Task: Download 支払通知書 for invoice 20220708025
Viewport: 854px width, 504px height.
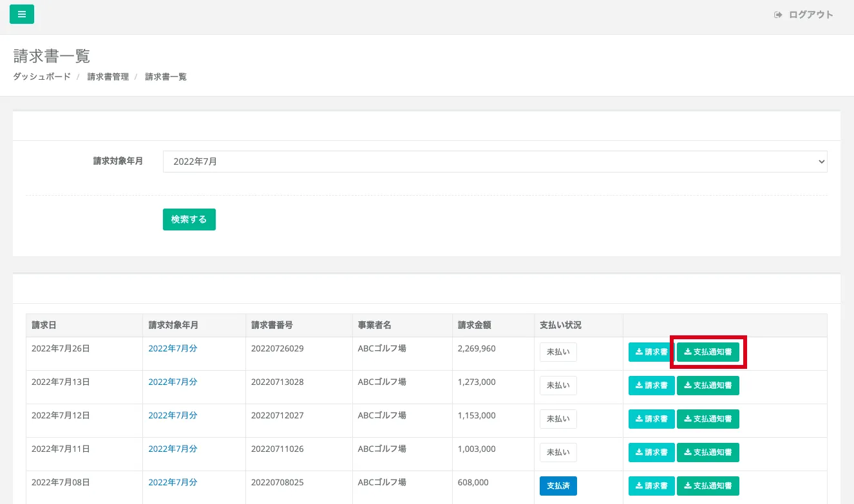Action: 708,486
